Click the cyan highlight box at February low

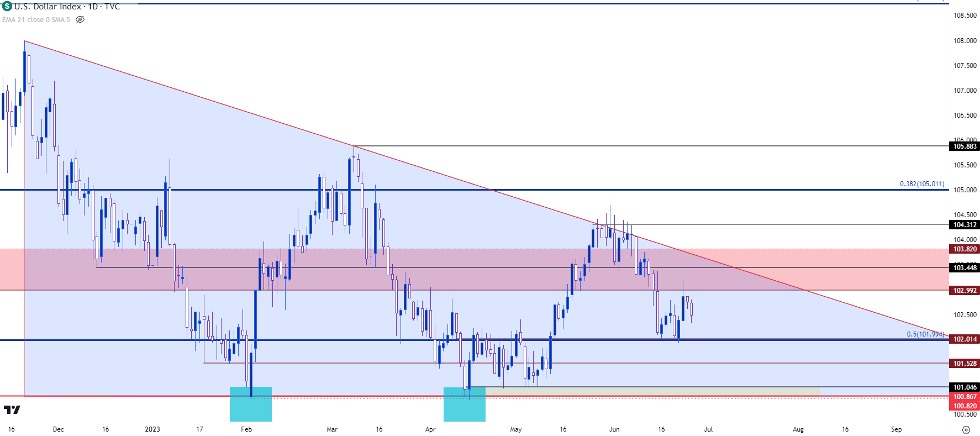[251, 404]
